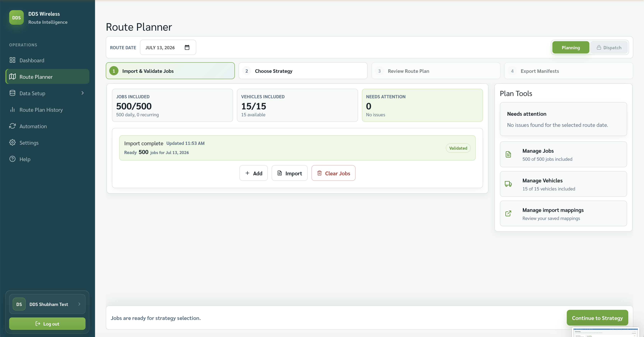
Task: Click the Help question mark icon
Action: [12, 159]
